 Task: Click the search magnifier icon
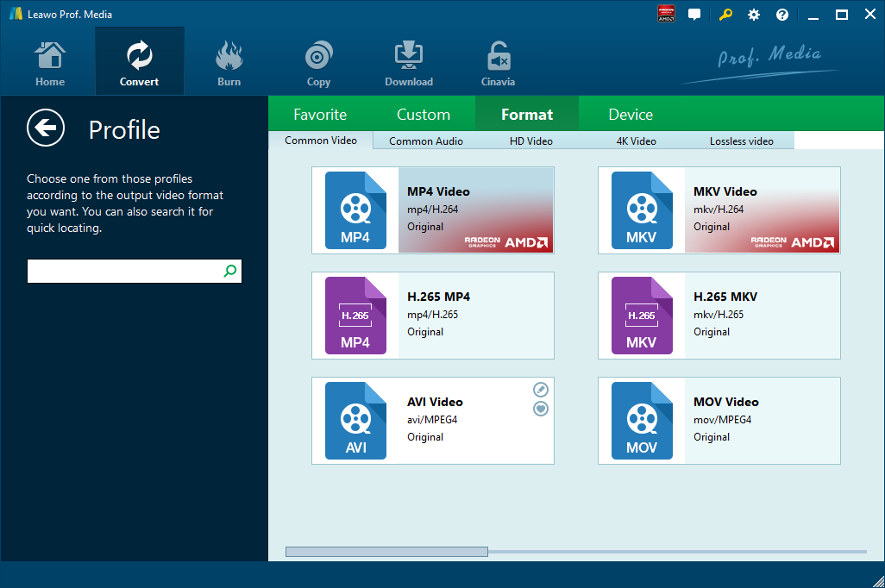pyautogui.click(x=230, y=271)
